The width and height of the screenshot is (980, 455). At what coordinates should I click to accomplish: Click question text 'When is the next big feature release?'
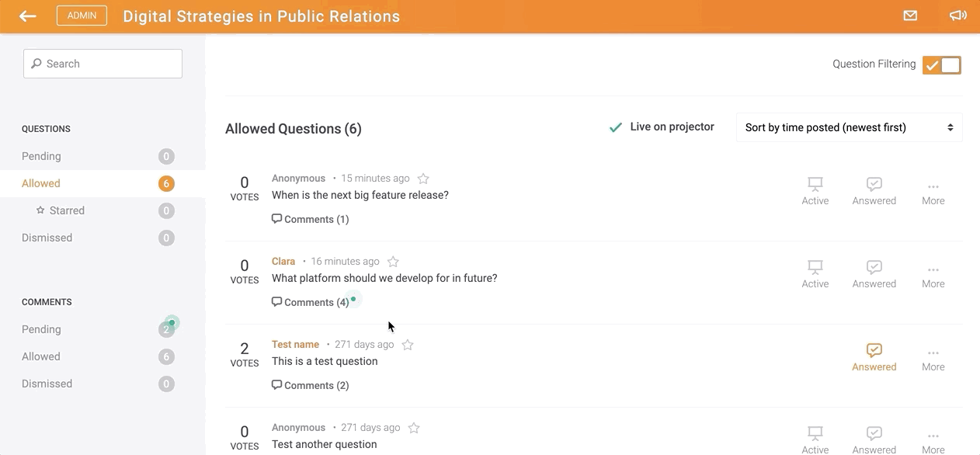coord(360,195)
